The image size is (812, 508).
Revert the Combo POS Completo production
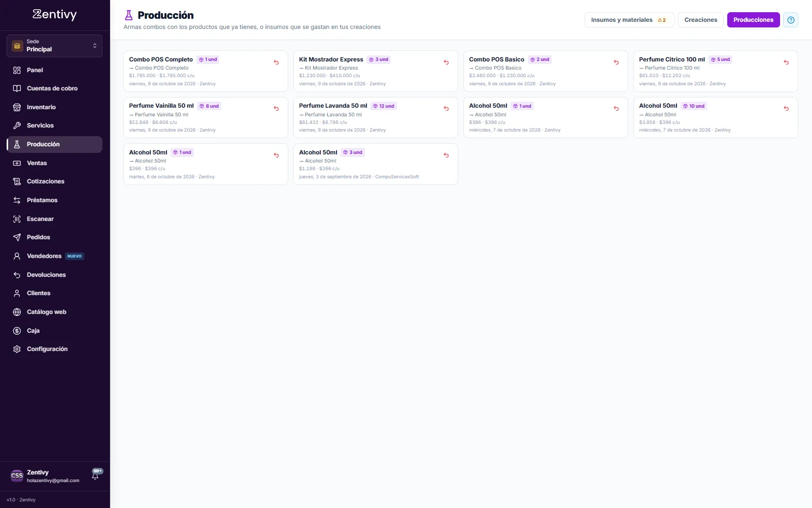[276, 62]
